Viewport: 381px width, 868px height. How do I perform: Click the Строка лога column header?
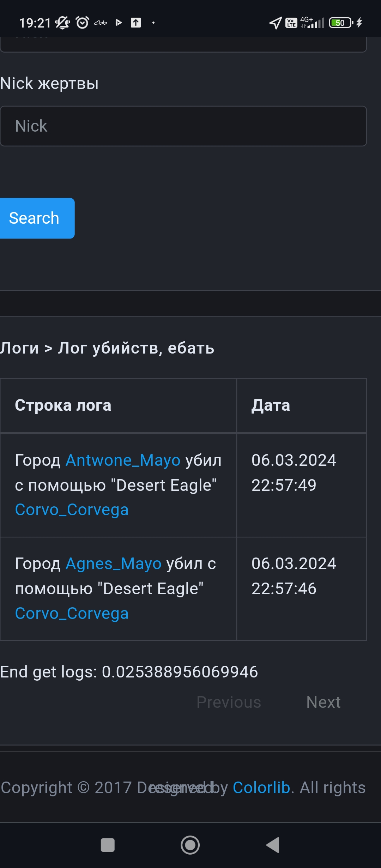click(x=63, y=405)
